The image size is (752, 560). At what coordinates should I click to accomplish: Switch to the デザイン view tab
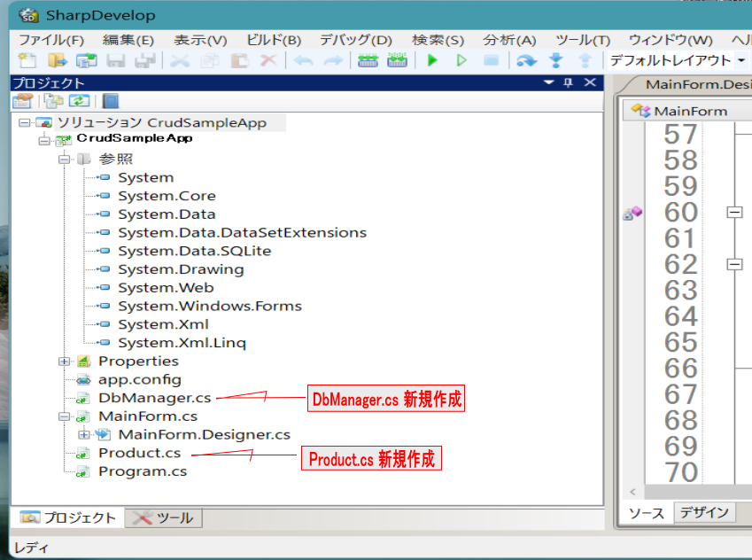(x=706, y=512)
